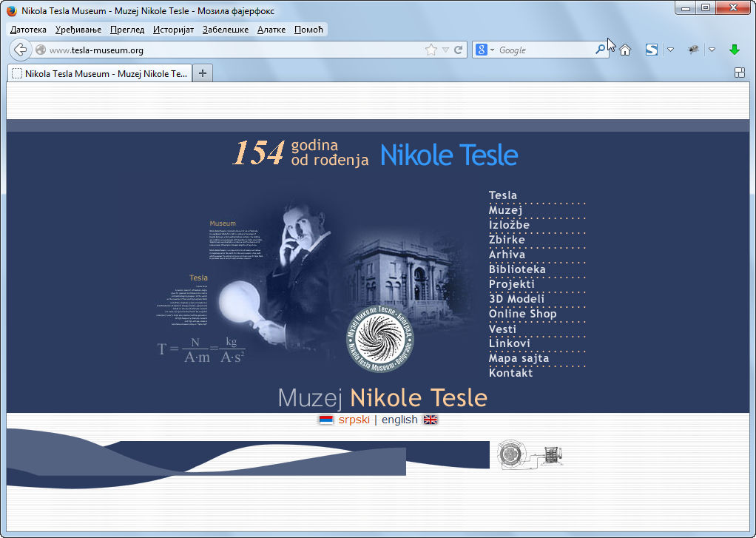Click the "154" anniversary number
Image resolution: width=756 pixels, height=538 pixels.
click(x=259, y=153)
